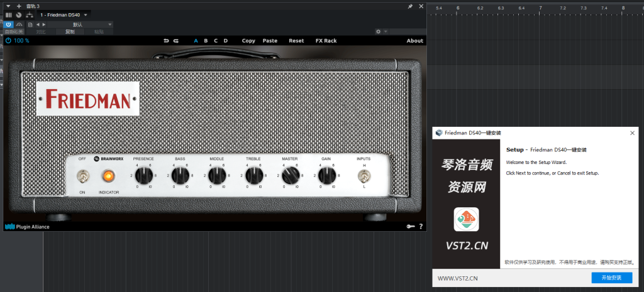Toggle the blue plugin activate power button
The image size is (644, 292).
[8, 24]
